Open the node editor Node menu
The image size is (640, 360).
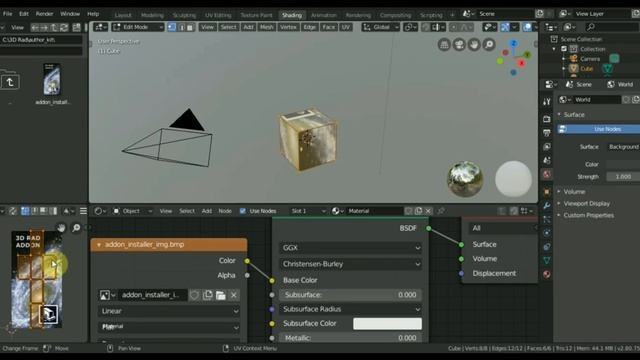[x=225, y=211]
